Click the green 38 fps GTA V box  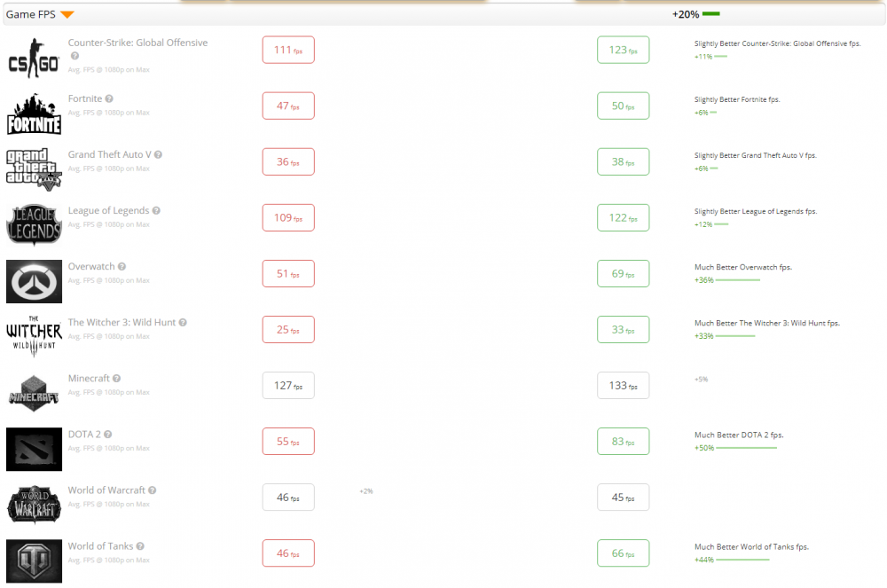(x=624, y=161)
